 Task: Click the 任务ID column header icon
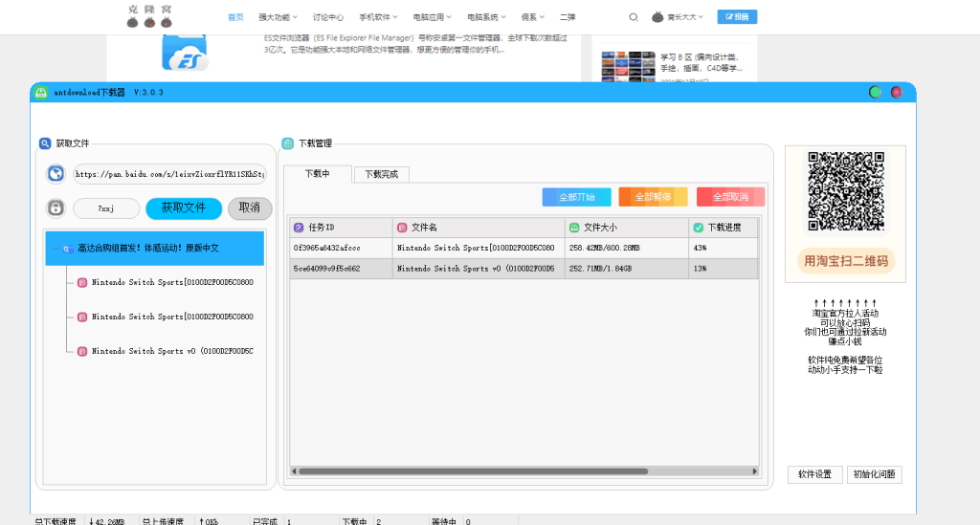click(299, 228)
